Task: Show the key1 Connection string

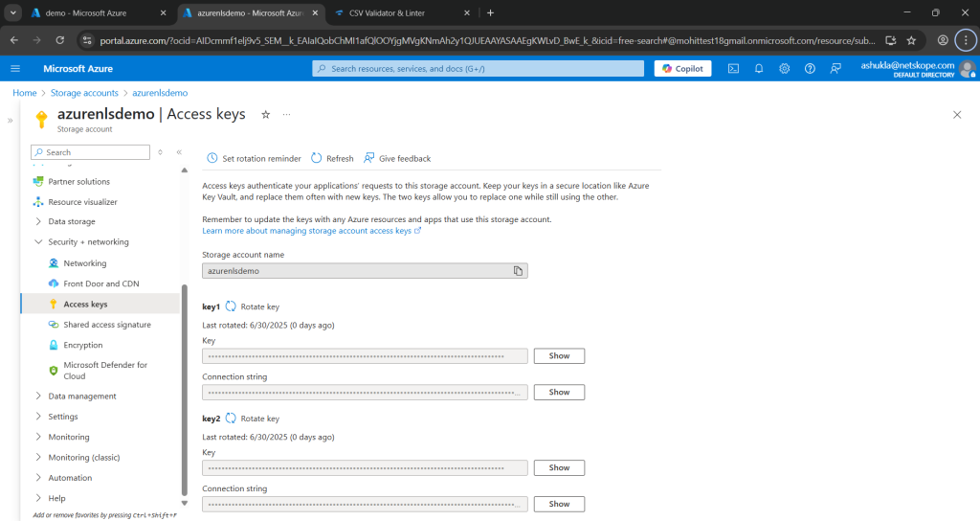Action: click(x=559, y=392)
